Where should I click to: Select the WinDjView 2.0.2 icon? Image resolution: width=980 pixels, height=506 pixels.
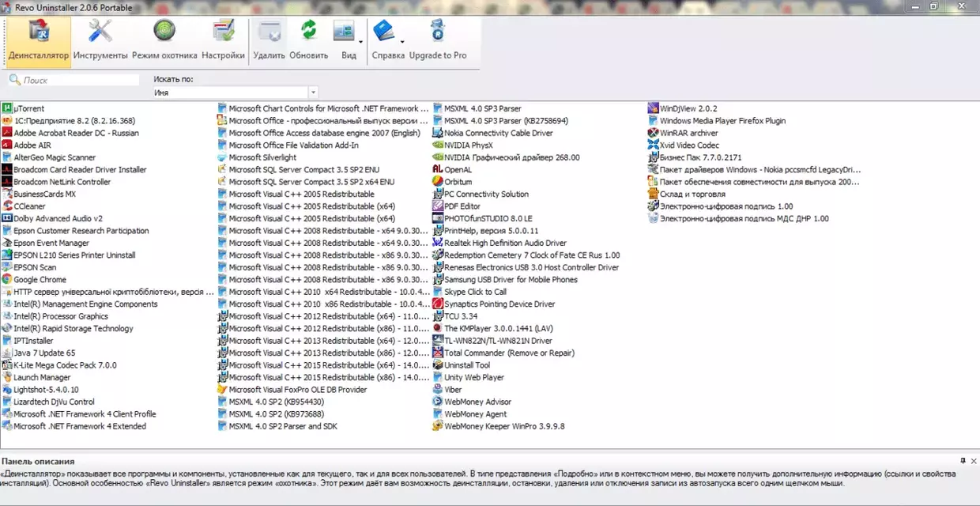pos(654,108)
